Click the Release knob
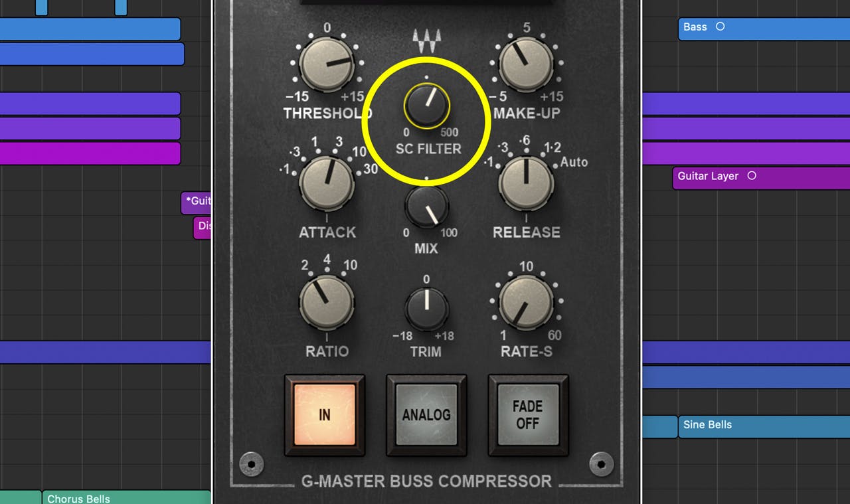Viewport: 850px width, 504px height. click(x=526, y=184)
